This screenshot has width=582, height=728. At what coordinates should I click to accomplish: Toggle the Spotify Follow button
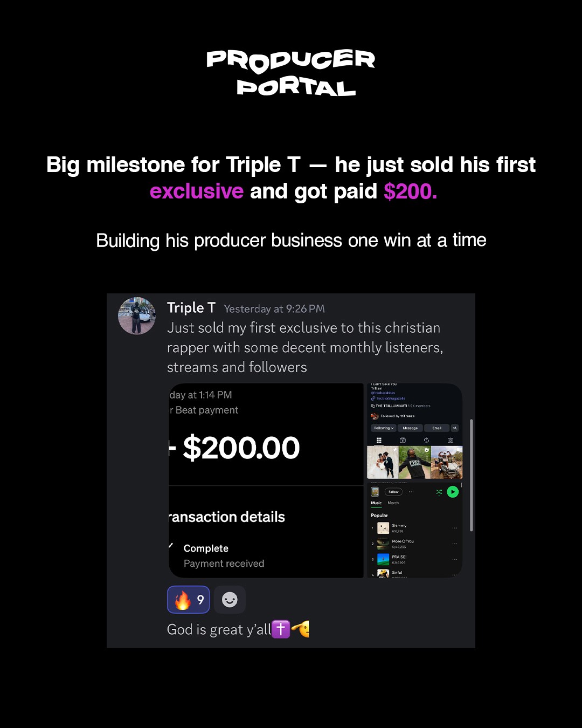click(394, 492)
